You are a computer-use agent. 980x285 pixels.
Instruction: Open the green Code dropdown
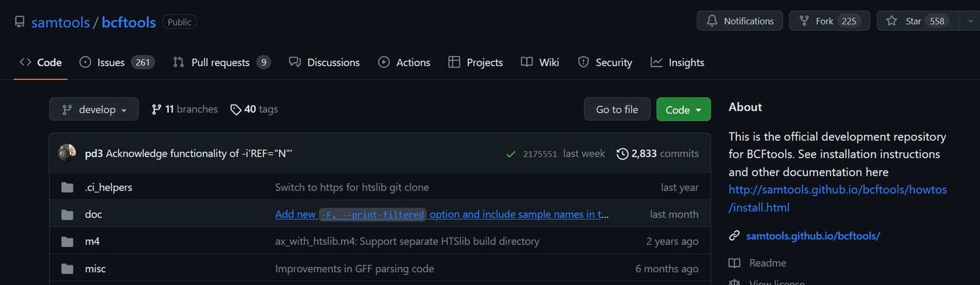(683, 110)
